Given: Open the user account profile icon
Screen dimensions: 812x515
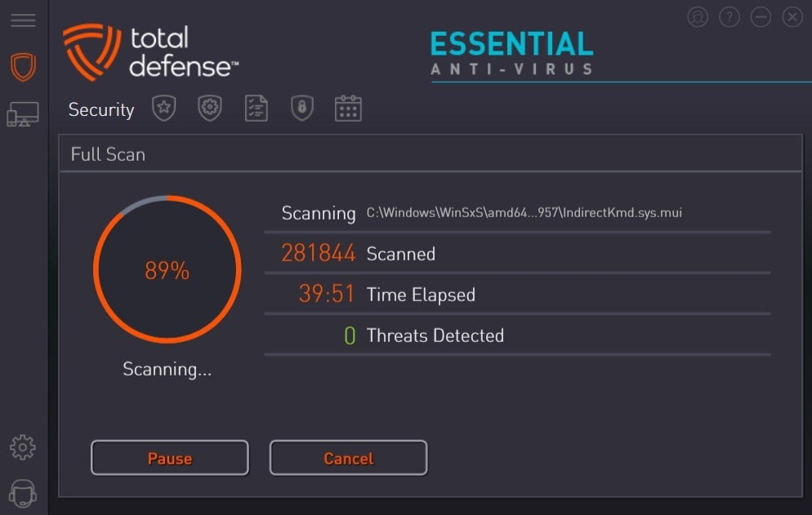Looking at the screenshot, I should tap(698, 17).
